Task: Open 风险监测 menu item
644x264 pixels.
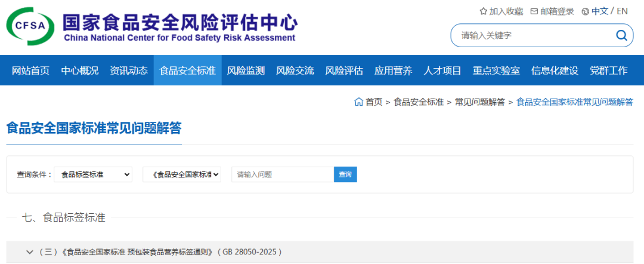Action: coord(246,70)
